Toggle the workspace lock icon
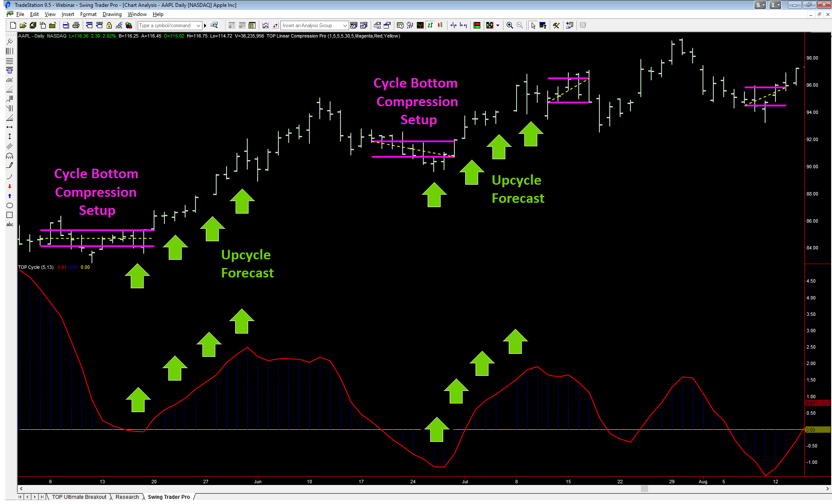Image resolution: width=832 pixels, height=504 pixels. tap(109, 25)
